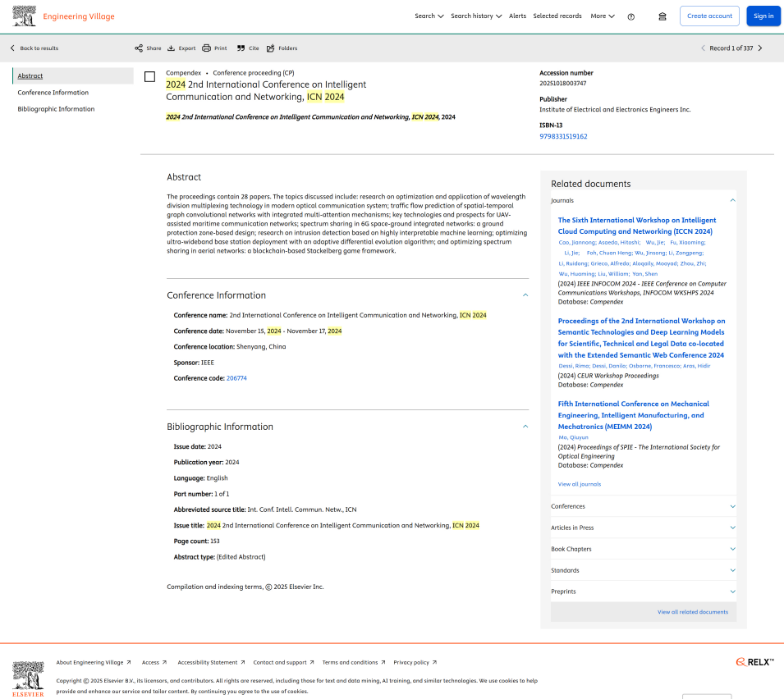This screenshot has height=699, width=784.
Task: Click View all journals link
Action: (580, 484)
